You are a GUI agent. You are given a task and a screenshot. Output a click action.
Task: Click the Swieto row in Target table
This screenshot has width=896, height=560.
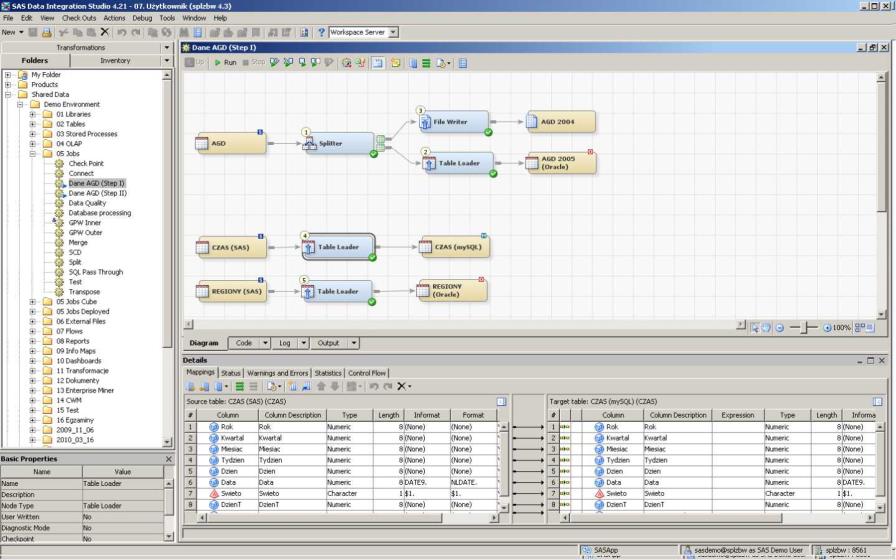coord(711,493)
